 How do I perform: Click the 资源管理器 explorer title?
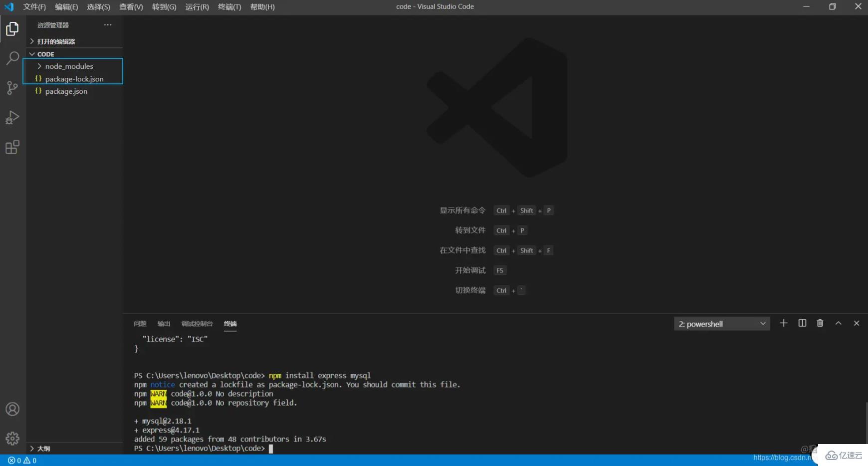[53, 25]
